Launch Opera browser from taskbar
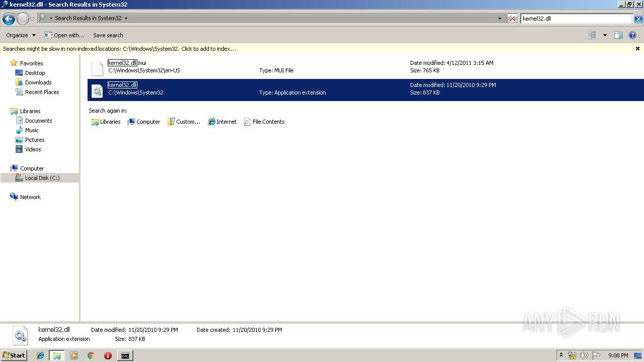Viewport: 644px width, 362px height. point(108,355)
